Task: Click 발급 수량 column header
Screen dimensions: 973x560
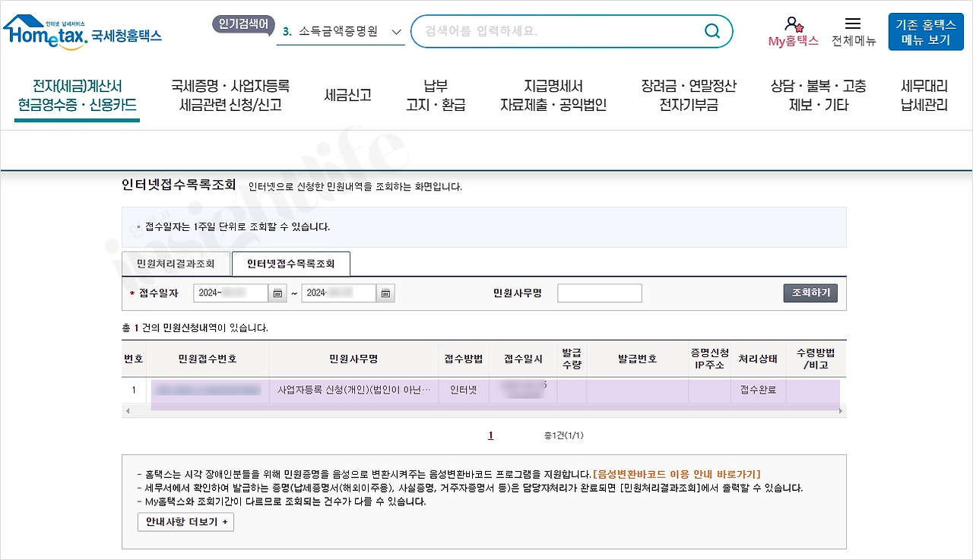Action: [x=572, y=359]
